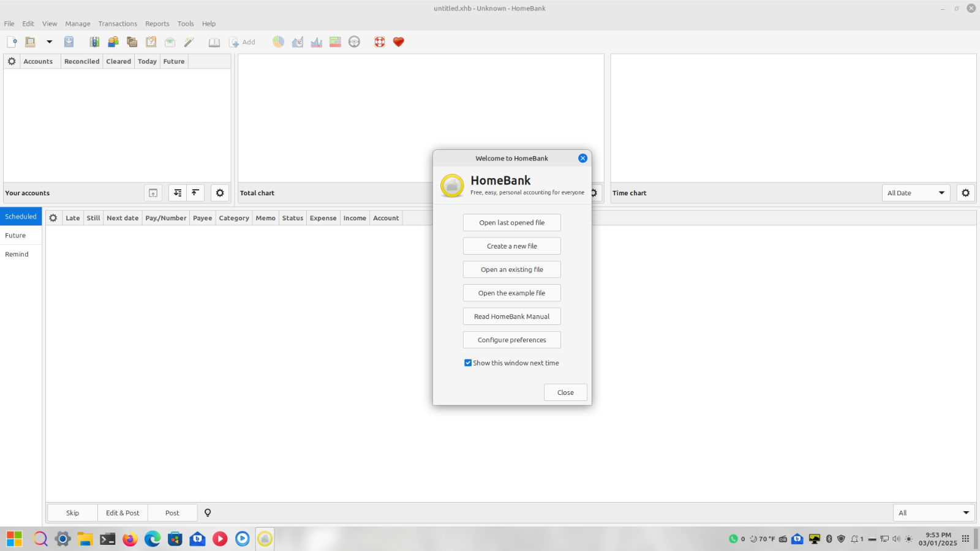Click the Skip button
The image size is (980, 551).
click(x=72, y=513)
